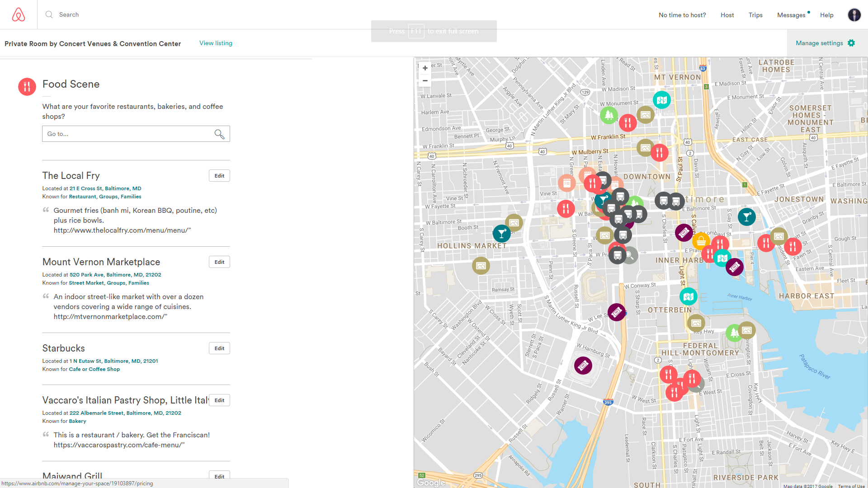Click the red Food Scene category icon
The width and height of the screenshot is (868, 488).
27,86
